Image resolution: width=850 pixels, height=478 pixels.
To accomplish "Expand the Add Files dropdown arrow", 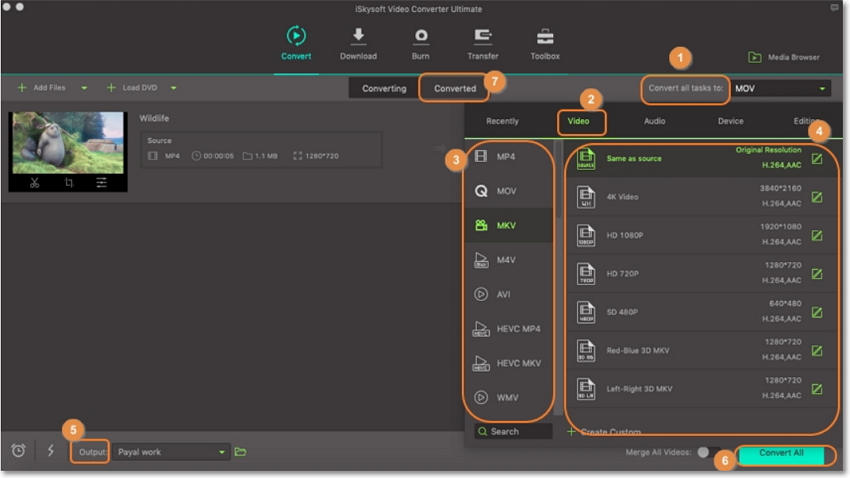I will (x=84, y=88).
